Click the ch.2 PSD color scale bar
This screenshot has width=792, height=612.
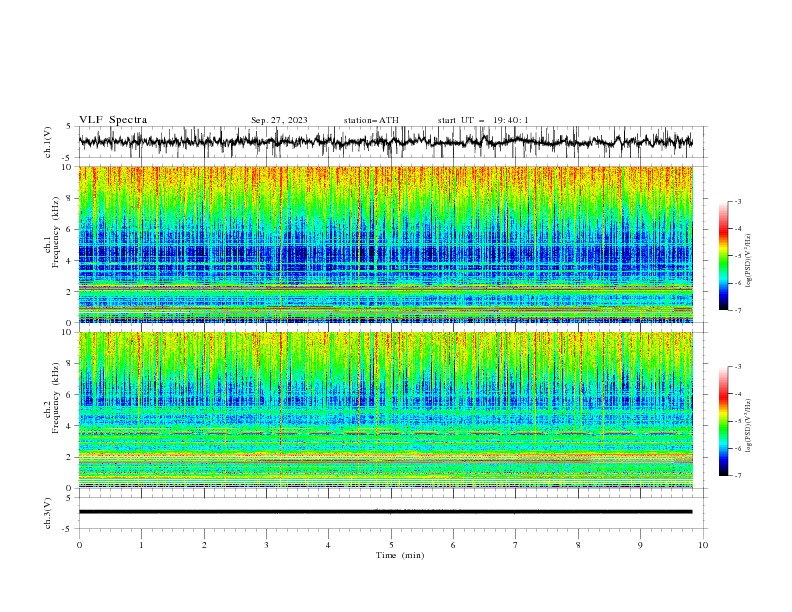point(723,421)
